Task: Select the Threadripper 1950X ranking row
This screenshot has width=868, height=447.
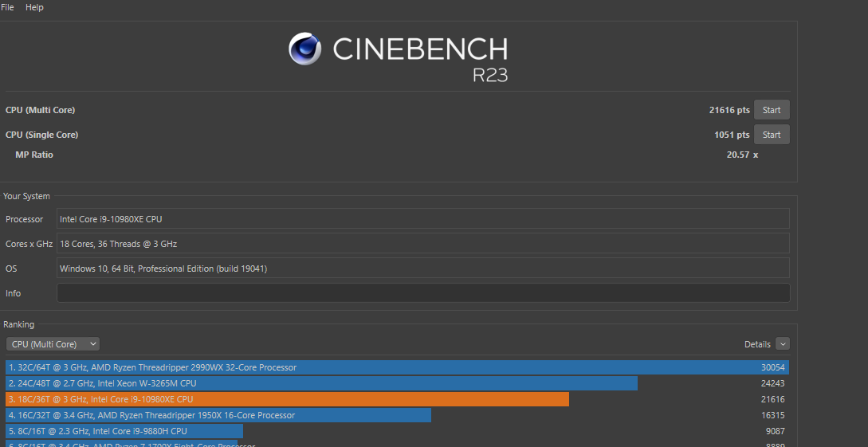Action: pos(218,415)
